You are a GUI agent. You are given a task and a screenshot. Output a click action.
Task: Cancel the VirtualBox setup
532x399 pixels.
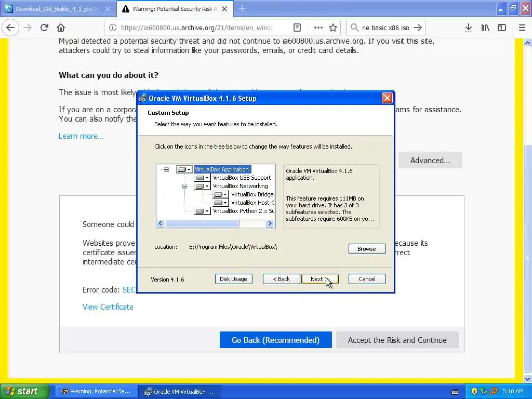tap(367, 279)
